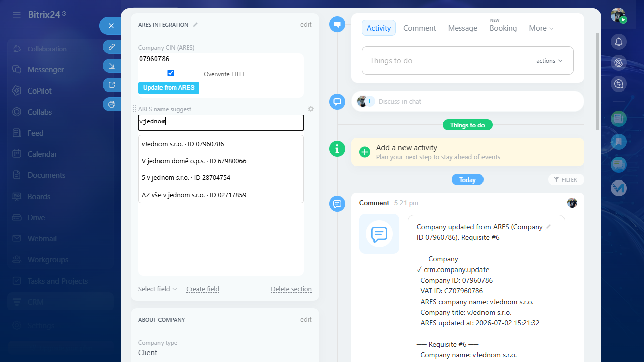Switch to the Activity tab
The height and width of the screenshot is (362, 644).
[x=379, y=28]
